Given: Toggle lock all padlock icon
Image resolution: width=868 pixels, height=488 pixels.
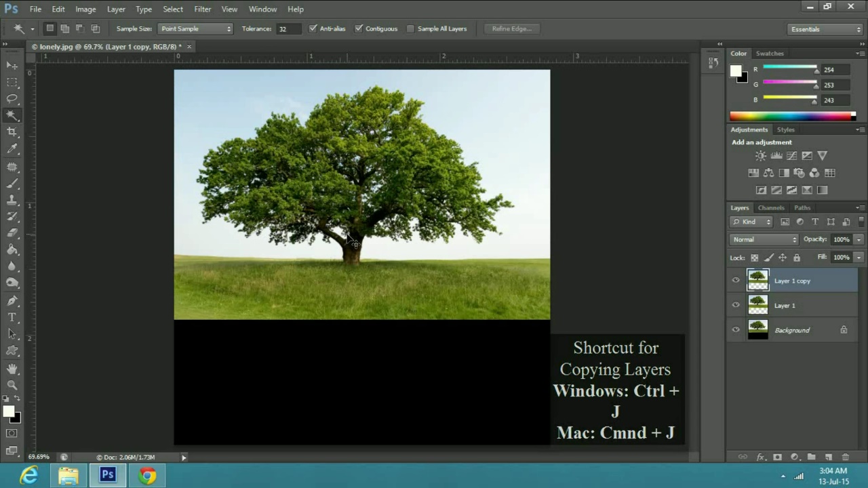Looking at the screenshot, I should pyautogui.click(x=797, y=258).
